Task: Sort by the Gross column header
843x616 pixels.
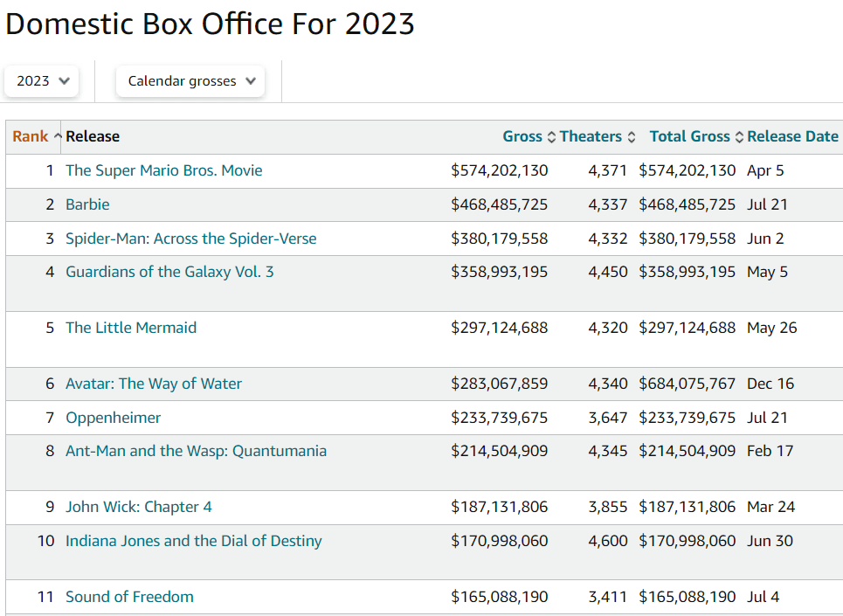Action: tap(522, 136)
